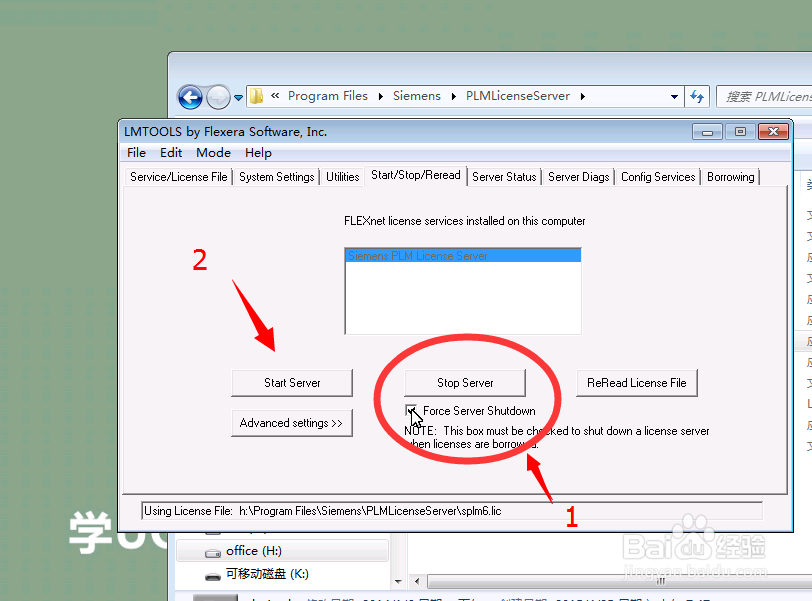Toggle the Force Server Shutdown checkbox
Screen dimensions: 812x601
411,411
